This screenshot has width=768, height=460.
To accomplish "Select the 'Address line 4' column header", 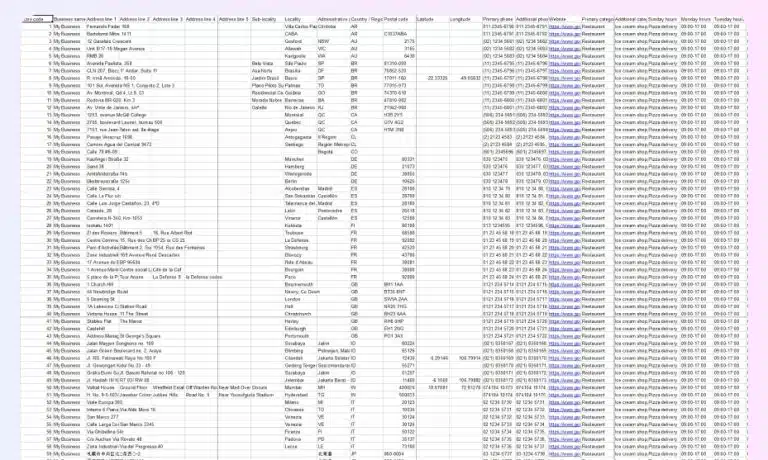I will click(201, 19).
